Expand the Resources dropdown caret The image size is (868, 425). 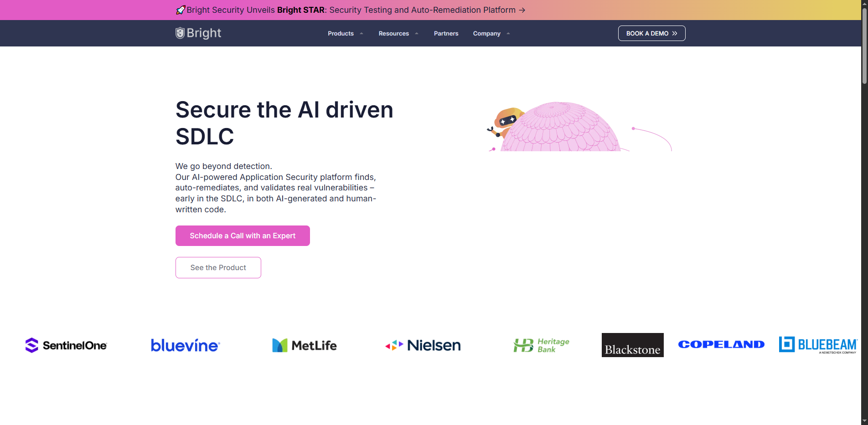[x=417, y=33]
